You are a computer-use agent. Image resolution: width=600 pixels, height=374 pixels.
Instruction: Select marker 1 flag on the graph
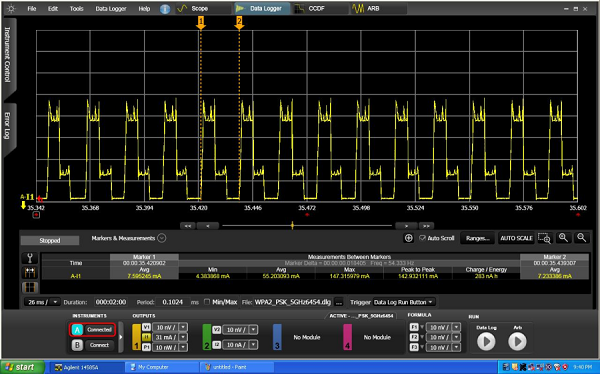pyautogui.click(x=201, y=23)
